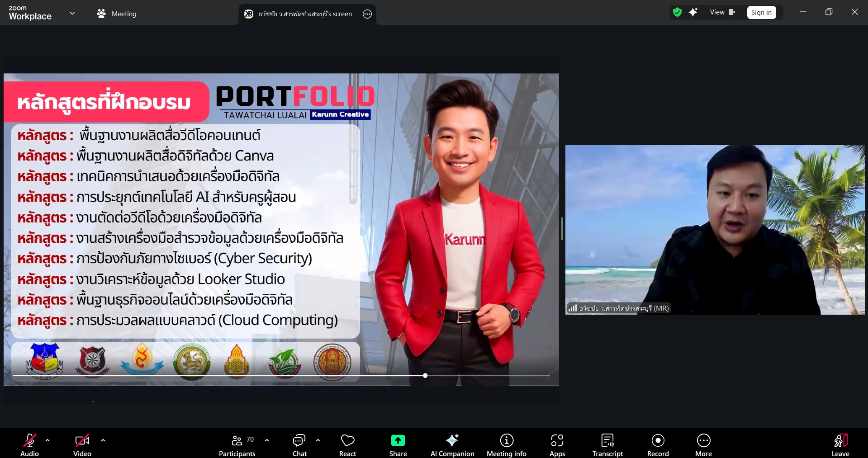The height and width of the screenshot is (458, 868).
Task: Open Meeting info details
Action: tap(506, 444)
